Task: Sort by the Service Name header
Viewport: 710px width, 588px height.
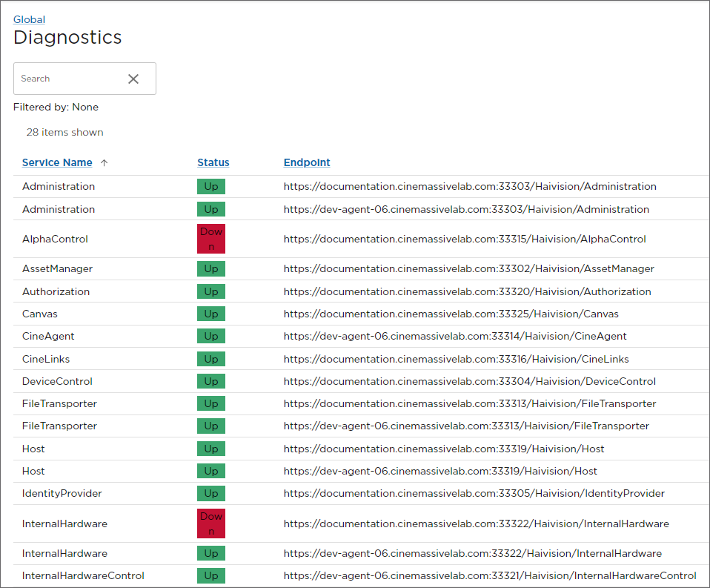Action: tap(57, 162)
